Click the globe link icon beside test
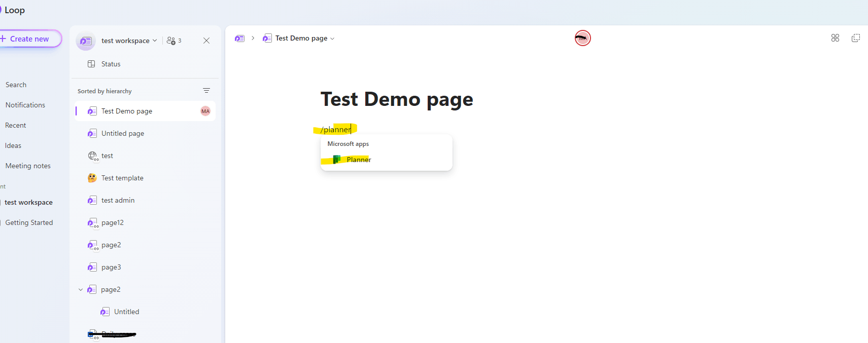 point(93,156)
